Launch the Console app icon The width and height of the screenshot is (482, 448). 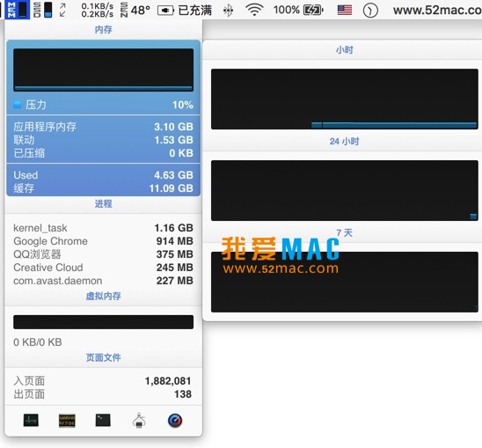coord(67,421)
